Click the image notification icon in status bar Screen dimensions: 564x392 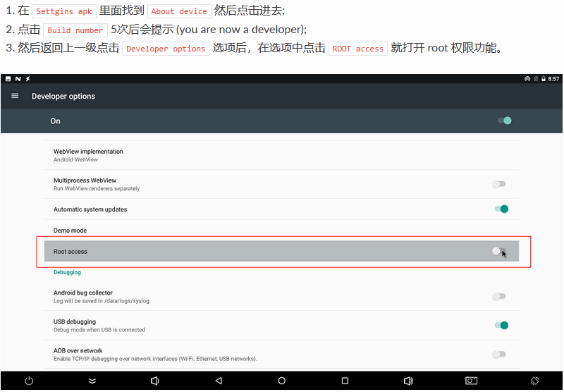pyautogui.click(x=8, y=79)
